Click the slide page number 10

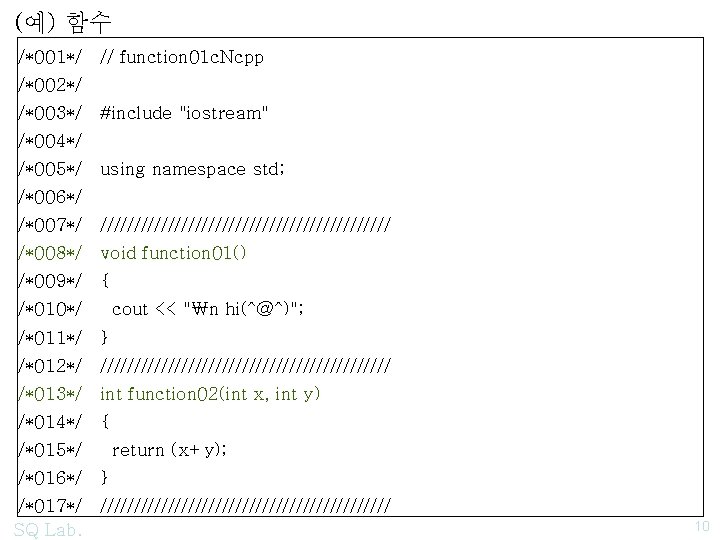click(x=700, y=526)
